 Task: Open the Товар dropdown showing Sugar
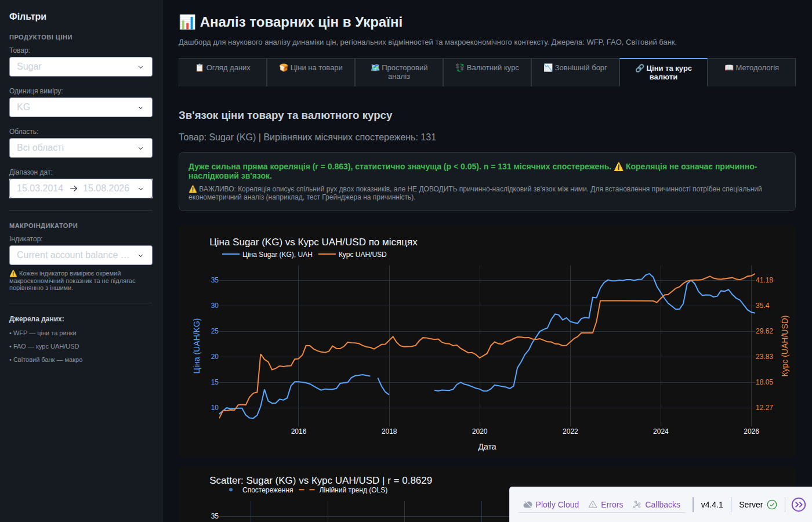(81, 67)
